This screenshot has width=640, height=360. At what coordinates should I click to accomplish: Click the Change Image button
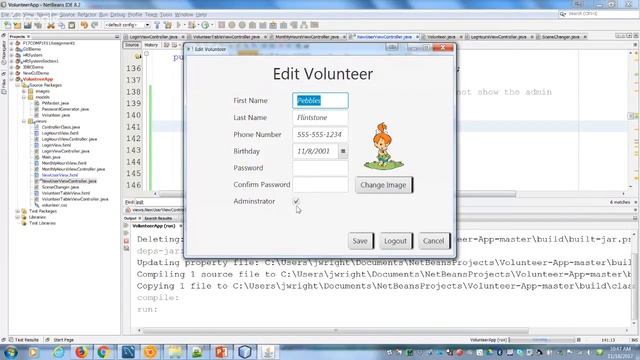(384, 185)
